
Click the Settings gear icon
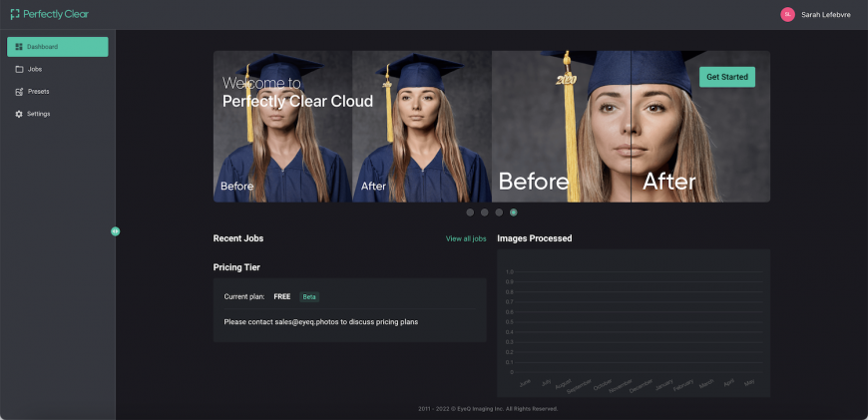click(19, 114)
